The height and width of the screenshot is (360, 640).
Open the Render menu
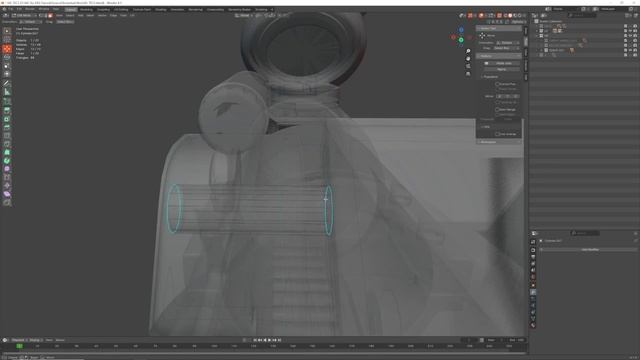click(x=30, y=9)
